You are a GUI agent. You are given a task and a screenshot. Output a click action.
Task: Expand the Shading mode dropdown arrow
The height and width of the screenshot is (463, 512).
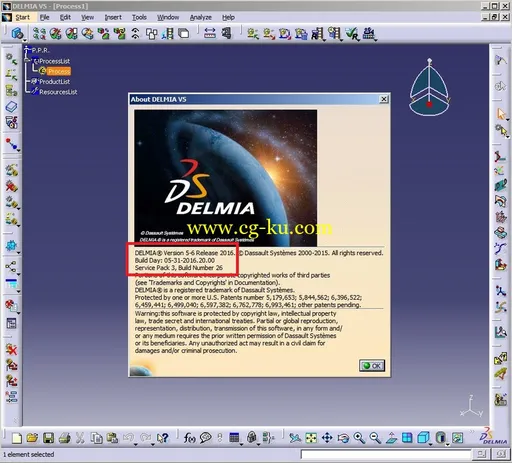click(447, 444)
